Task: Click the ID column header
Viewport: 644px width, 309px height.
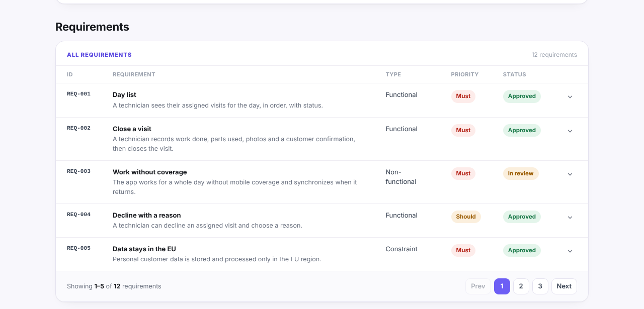Action: click(70, 74)
